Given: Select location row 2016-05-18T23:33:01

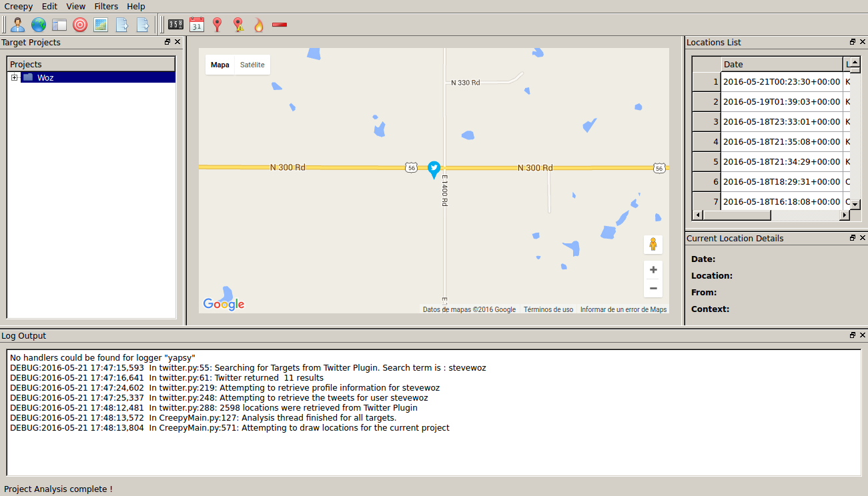Looking at the screenshot, I should click(782, 121).
